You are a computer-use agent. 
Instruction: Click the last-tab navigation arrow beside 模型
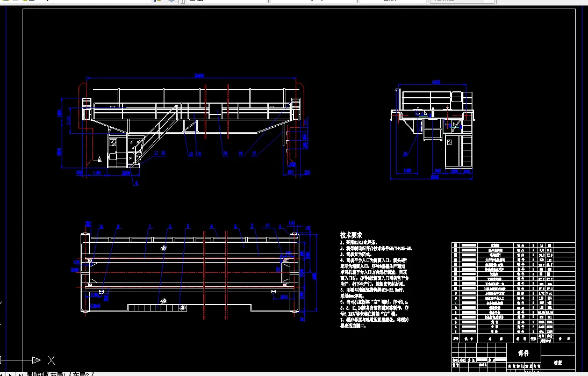pyautogui.click(x=20, y=374)
